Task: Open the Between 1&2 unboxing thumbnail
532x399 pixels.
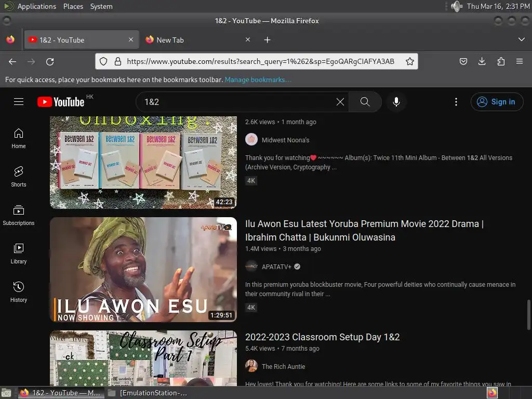Action: tap(143, 162)
